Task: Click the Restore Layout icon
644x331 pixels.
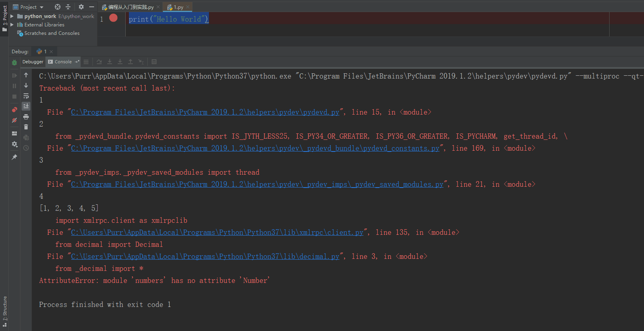Action: point(14,133)
